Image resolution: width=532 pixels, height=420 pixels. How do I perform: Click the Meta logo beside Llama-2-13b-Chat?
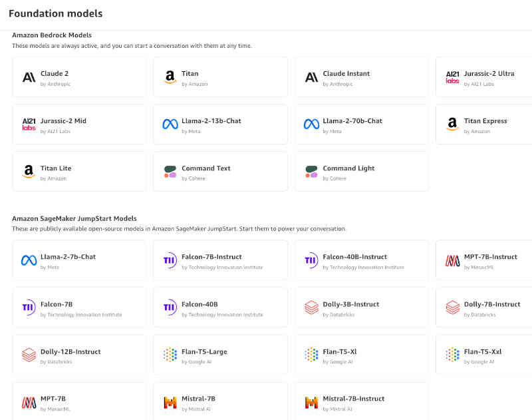tap(170, 124)
